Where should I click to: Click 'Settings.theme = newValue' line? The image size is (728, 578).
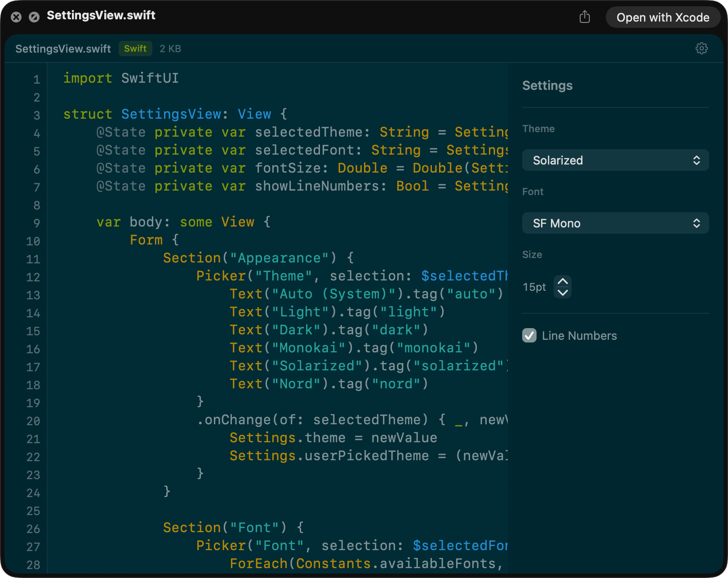tap(333, 438)
